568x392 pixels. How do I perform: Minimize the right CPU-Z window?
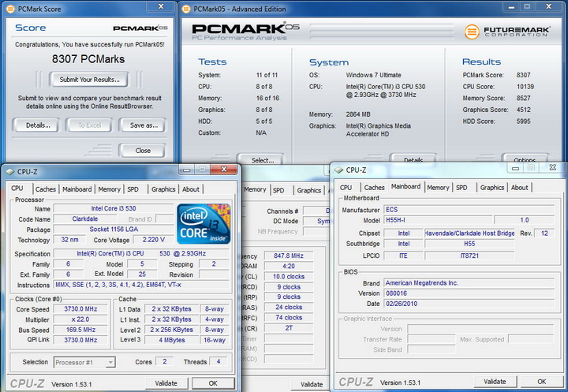pos(515,168)
